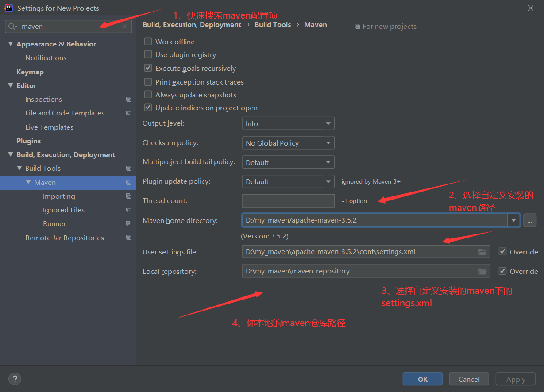Screen dimensions: 544x392
Task: Uncheck Update indices on project open
Action: [x=148, y=108]
